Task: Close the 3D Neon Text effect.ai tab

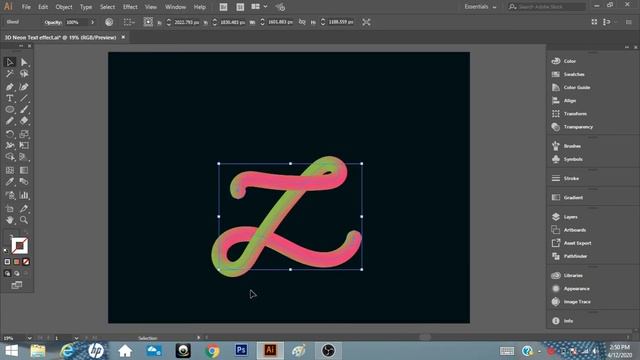Action: tap(123, 37)
